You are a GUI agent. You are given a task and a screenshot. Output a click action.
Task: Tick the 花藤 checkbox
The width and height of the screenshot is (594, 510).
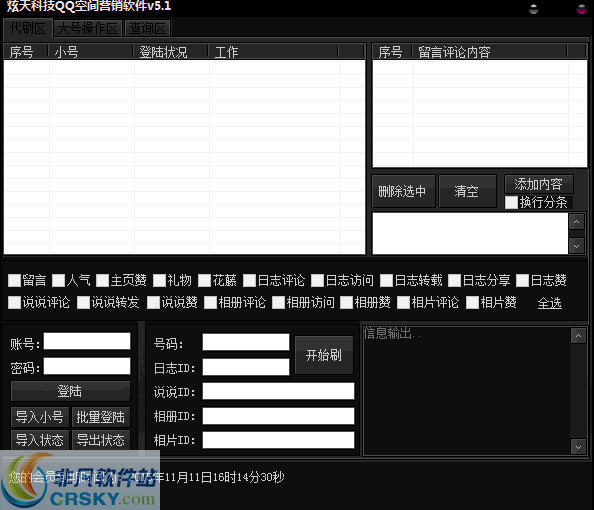click(204, 280)
